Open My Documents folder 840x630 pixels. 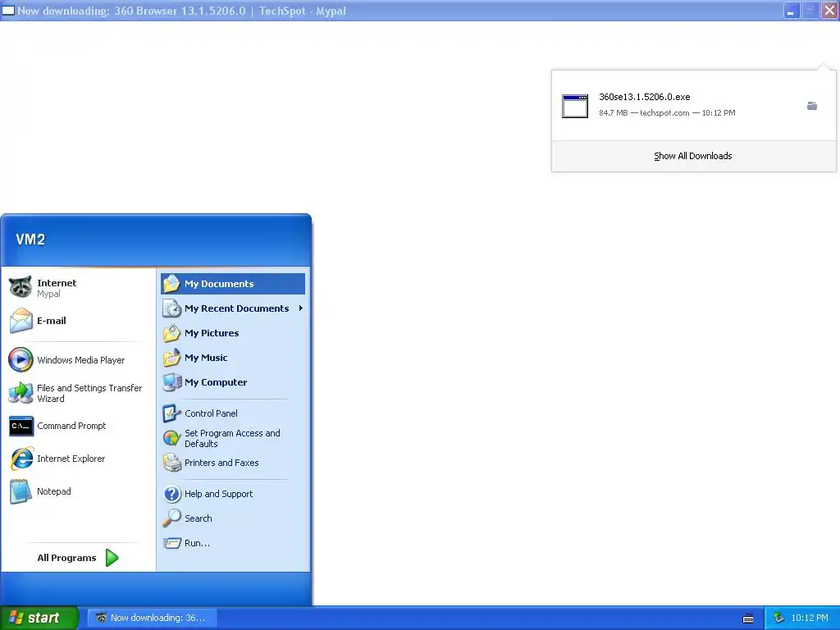click(x=233, y=284)
